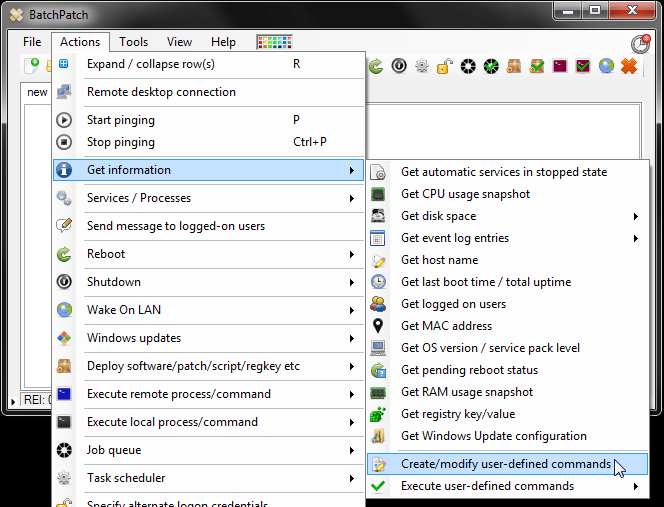Select Get Windows Update configuration
Screen dimensions: 664x507
click(507, 436)
